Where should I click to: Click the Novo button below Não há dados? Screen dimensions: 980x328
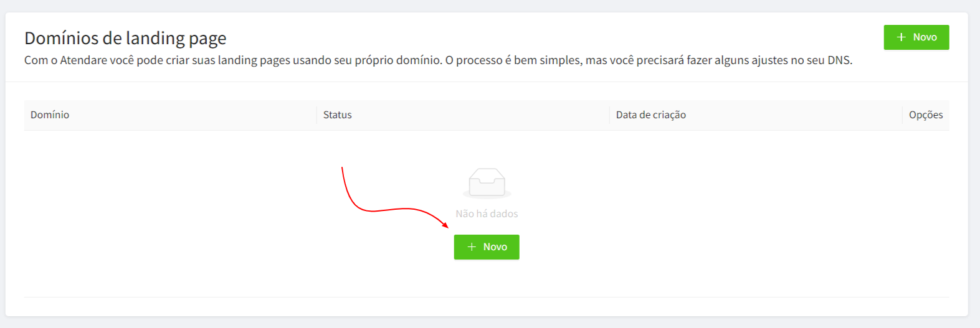click(x=487, y=247)
